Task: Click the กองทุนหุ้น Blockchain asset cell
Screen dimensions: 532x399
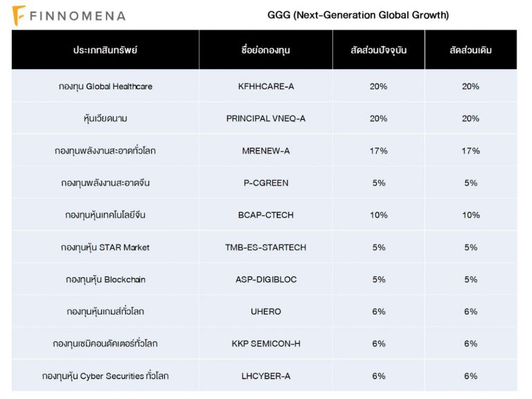Action: 105,280
